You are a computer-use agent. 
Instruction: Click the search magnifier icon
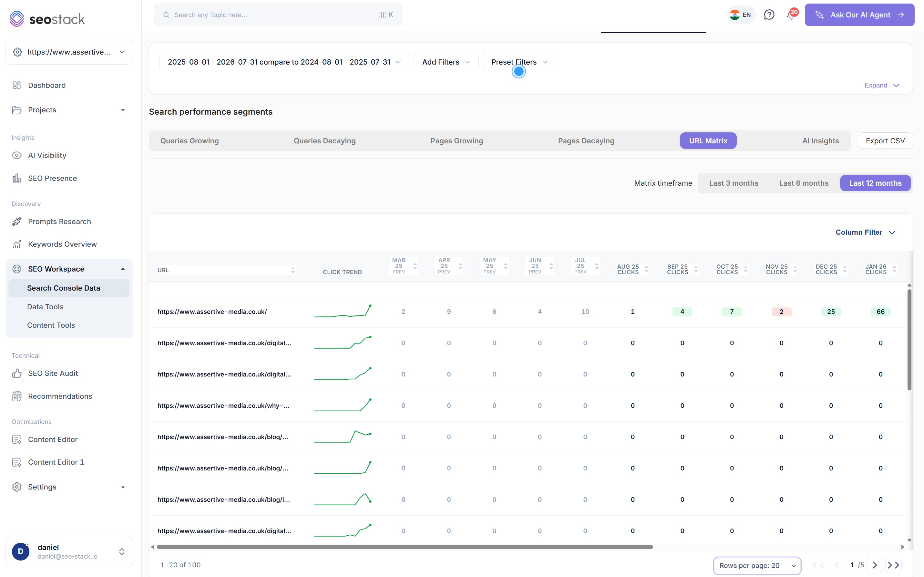166,15
